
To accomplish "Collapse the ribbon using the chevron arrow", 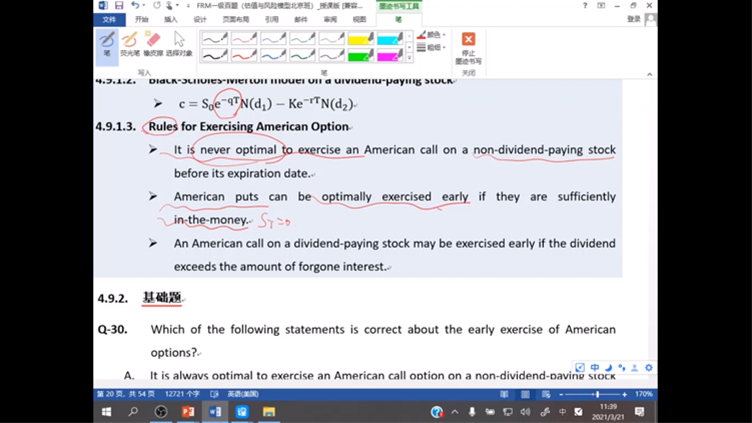I will 649,74.
